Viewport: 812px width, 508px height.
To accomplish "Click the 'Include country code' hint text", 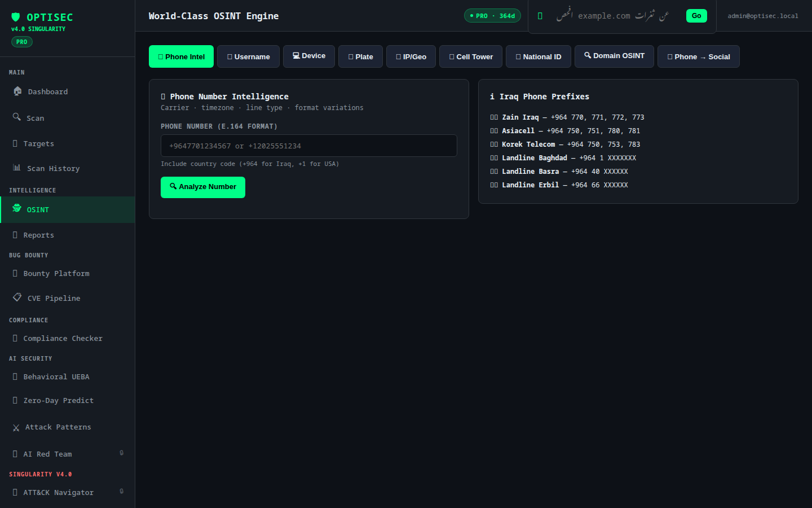I will [250, 164].
